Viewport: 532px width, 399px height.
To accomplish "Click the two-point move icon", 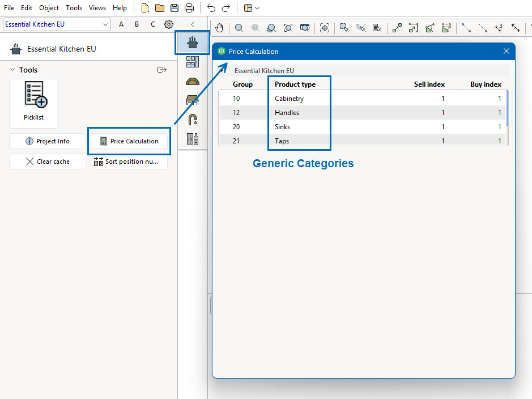I will coord(397,28).
